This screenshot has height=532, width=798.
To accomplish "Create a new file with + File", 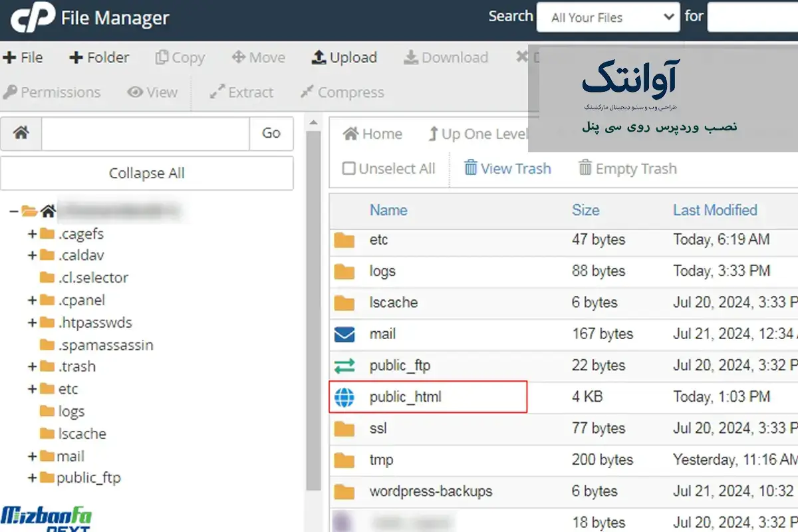I will tap(23, 58).
